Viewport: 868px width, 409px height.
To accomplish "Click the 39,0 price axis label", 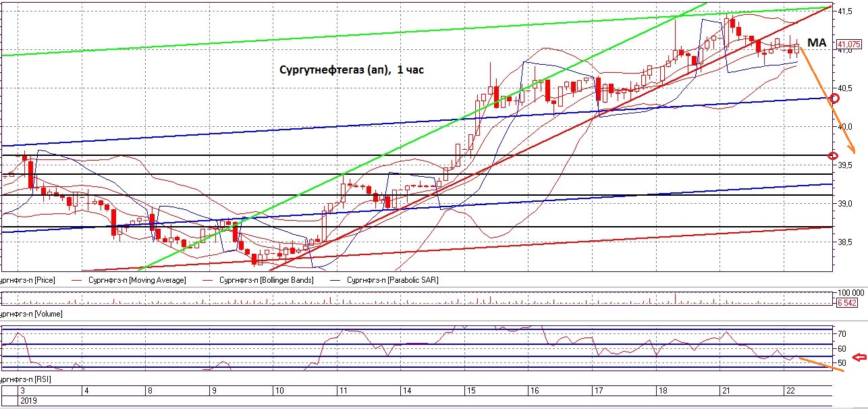I will point(844,204).
